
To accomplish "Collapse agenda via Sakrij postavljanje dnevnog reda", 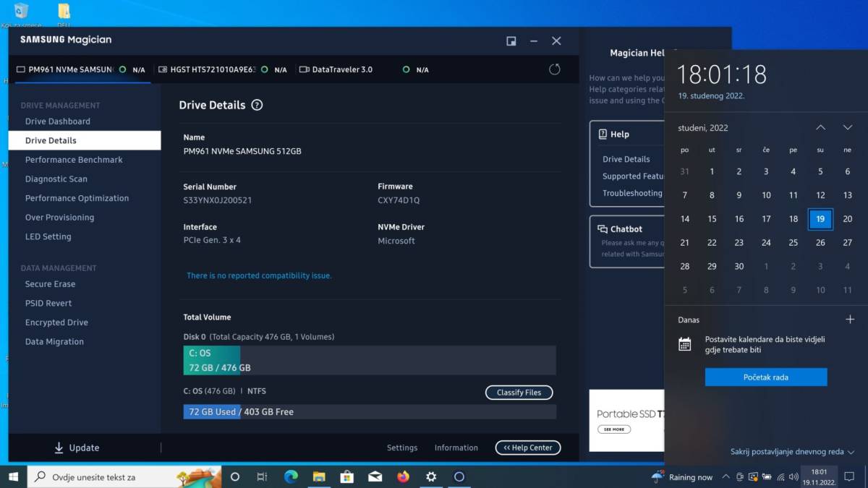I will (792, 452).
